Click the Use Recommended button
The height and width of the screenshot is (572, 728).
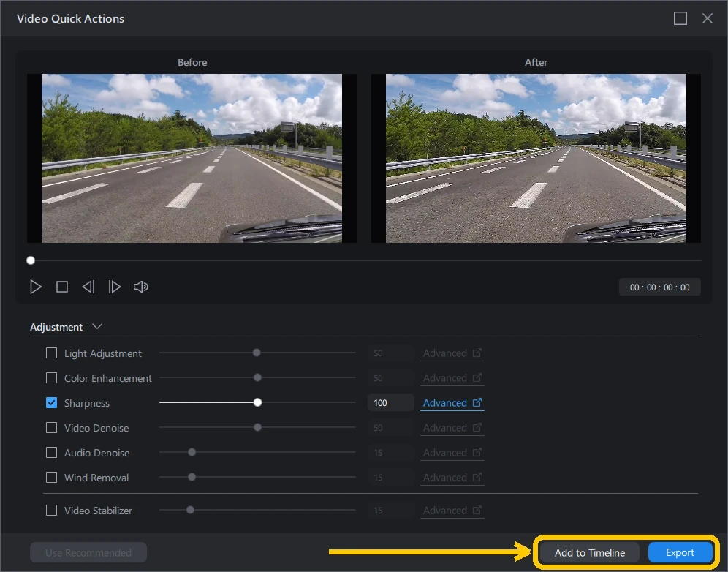88,552
